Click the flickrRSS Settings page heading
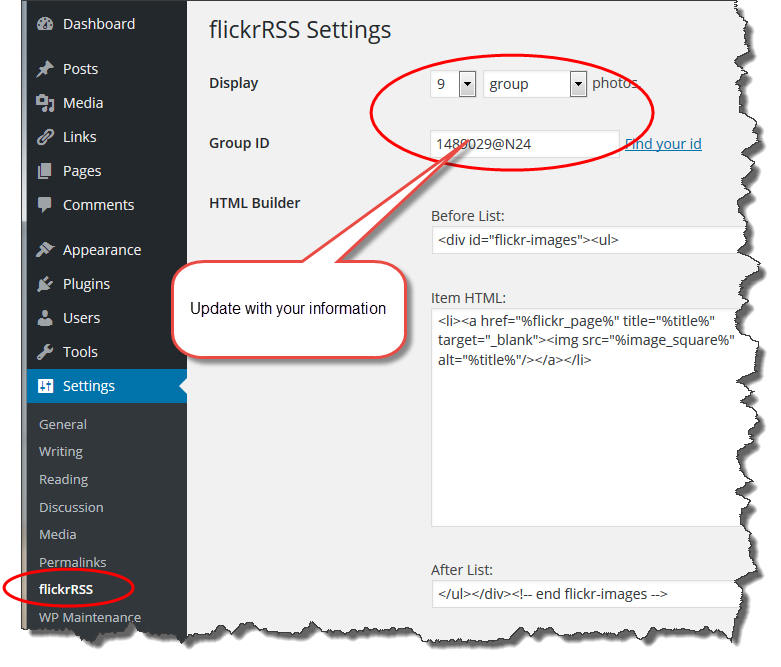The width and height of the screenshot is (781, 667). point(300,30)
